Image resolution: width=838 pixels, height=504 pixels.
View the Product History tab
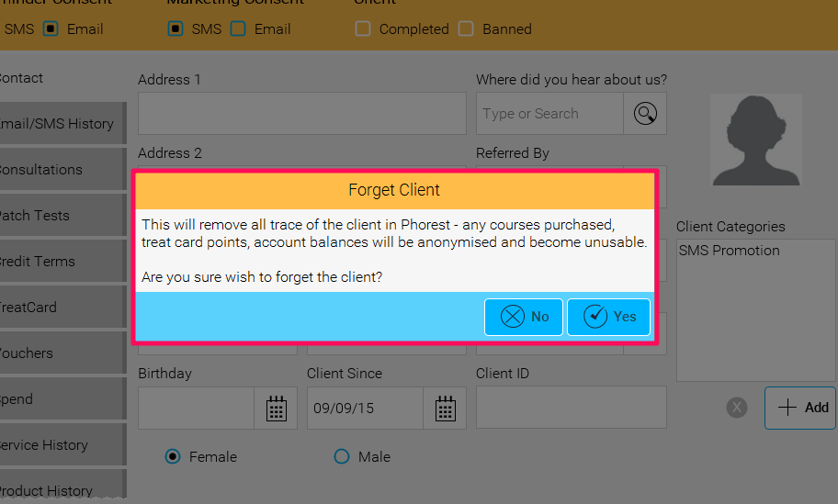click(62, 485)
